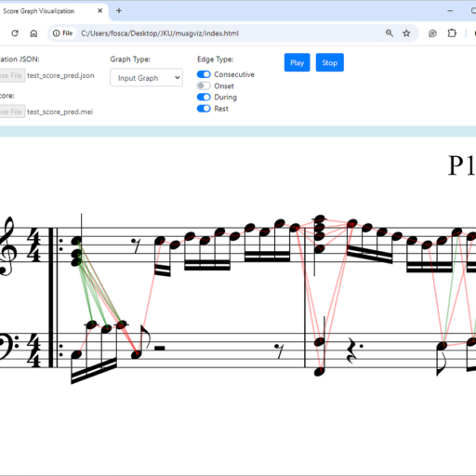The image size is (476, 476).
Task: Disable the Consecutive edge type toggle
Action: [204, 74]
